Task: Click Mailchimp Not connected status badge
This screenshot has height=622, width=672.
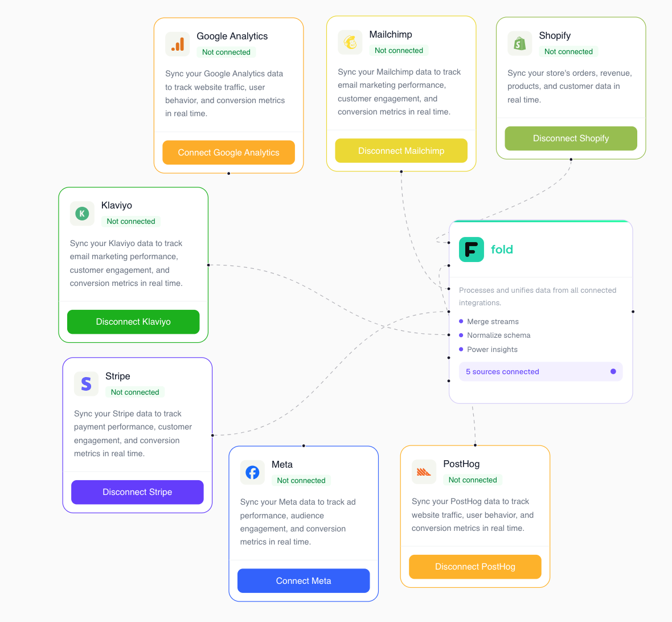Action: pyautogui.click(x=399, y=51)
